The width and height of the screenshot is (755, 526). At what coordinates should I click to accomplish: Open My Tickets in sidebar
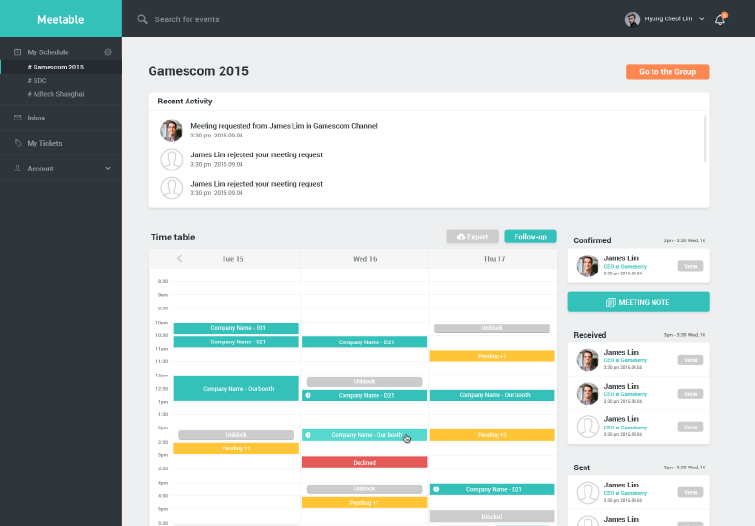point(45,143)
